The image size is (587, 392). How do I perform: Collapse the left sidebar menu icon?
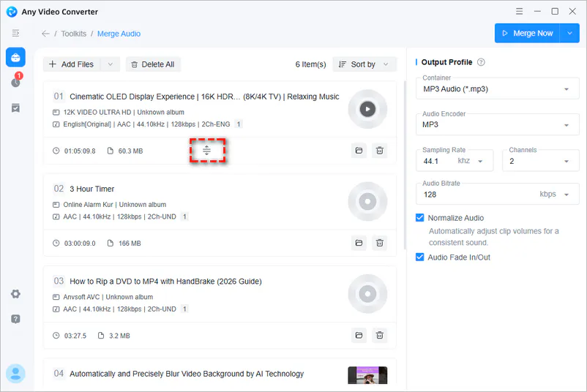pos(15,34)
